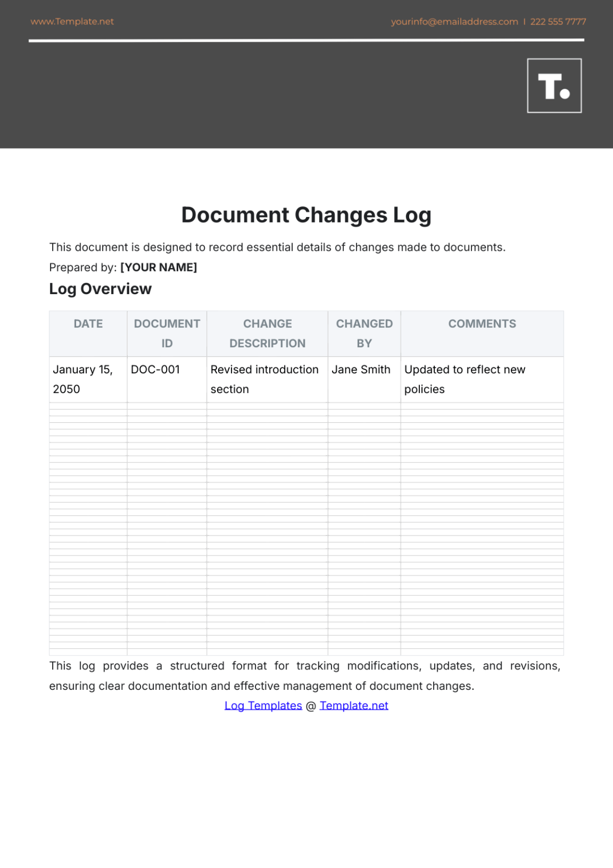
Task: Click the COMMENTS column header
Action: [x=482, y=334]
